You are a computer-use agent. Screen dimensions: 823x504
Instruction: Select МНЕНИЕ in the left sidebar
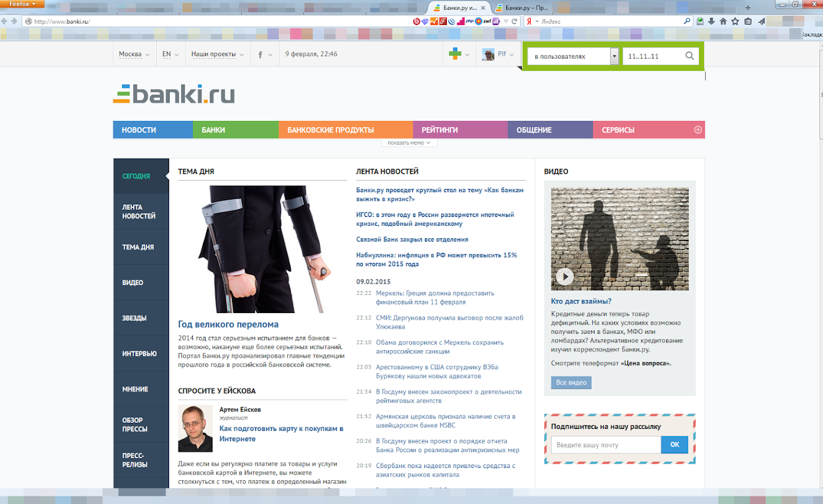pos(141,389)
